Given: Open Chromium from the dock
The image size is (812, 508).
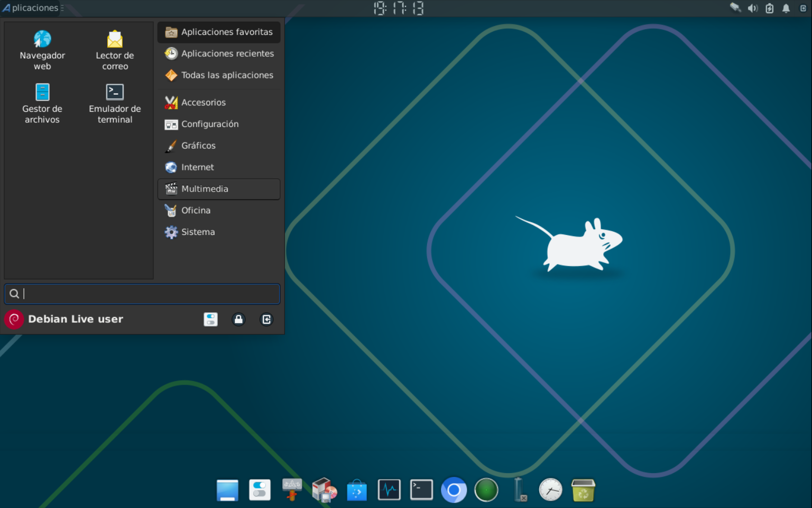Looking at the screenshot, I should (x=454, y=490).
